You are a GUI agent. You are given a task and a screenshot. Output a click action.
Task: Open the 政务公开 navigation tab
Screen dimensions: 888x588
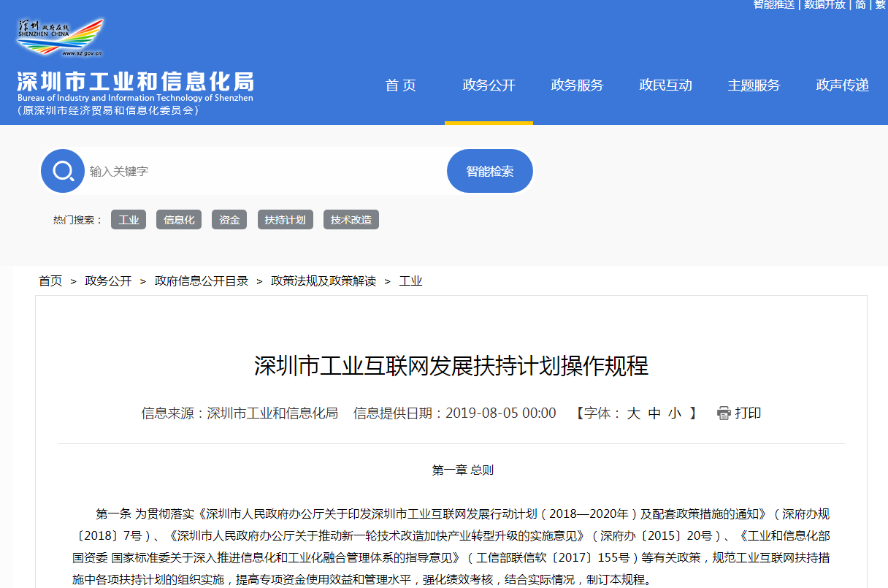pyautogui.click(x=489, y=85)
